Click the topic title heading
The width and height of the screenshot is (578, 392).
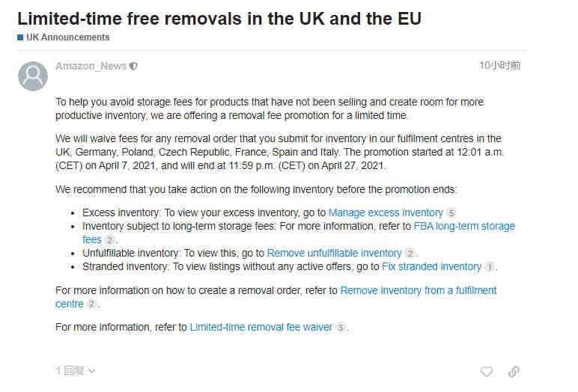coord(219,19)
